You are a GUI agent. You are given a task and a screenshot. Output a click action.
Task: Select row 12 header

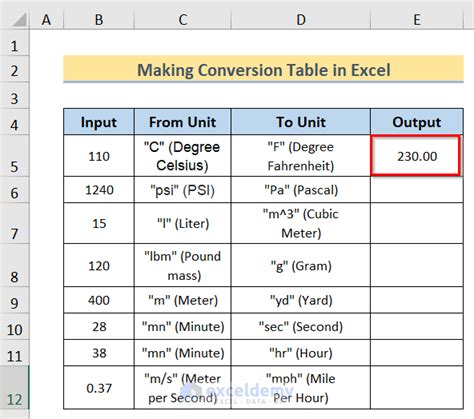click(x=14, y=388)
